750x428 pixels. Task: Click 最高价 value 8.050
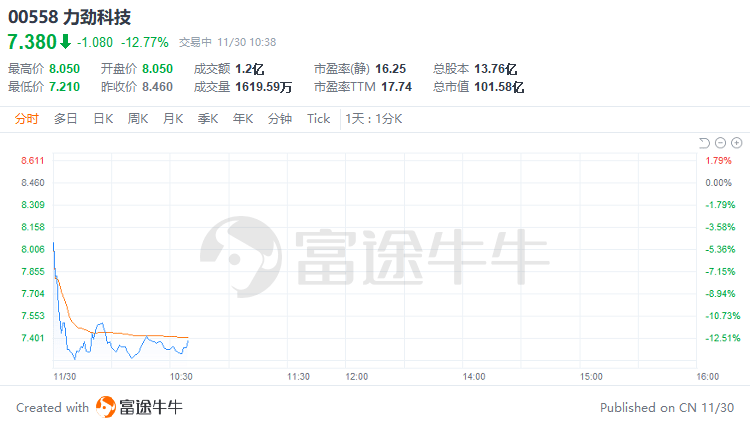(x=65, y=69)
